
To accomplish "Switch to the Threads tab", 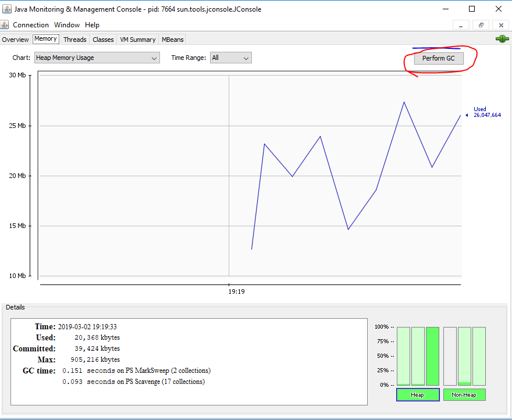I will 74,40.
